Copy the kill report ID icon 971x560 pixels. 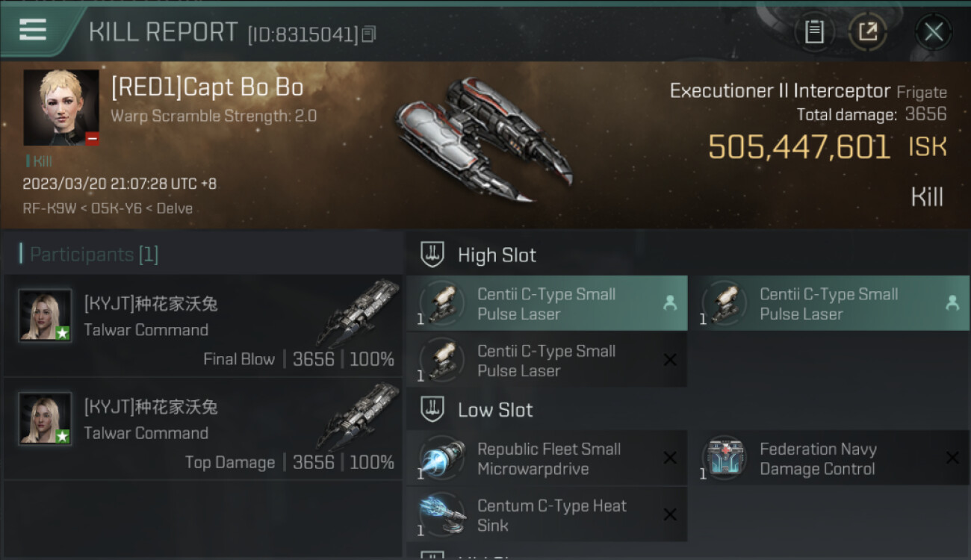(369, 34)
